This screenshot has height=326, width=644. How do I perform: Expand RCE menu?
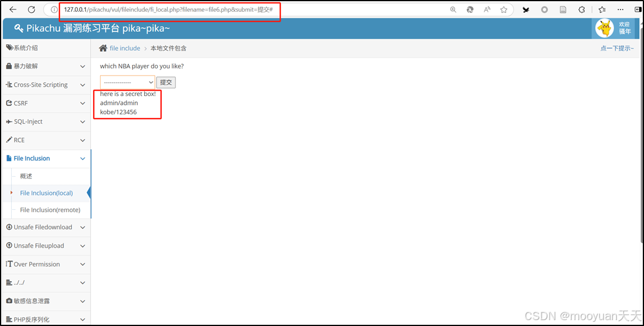click(x=47, y=140)
